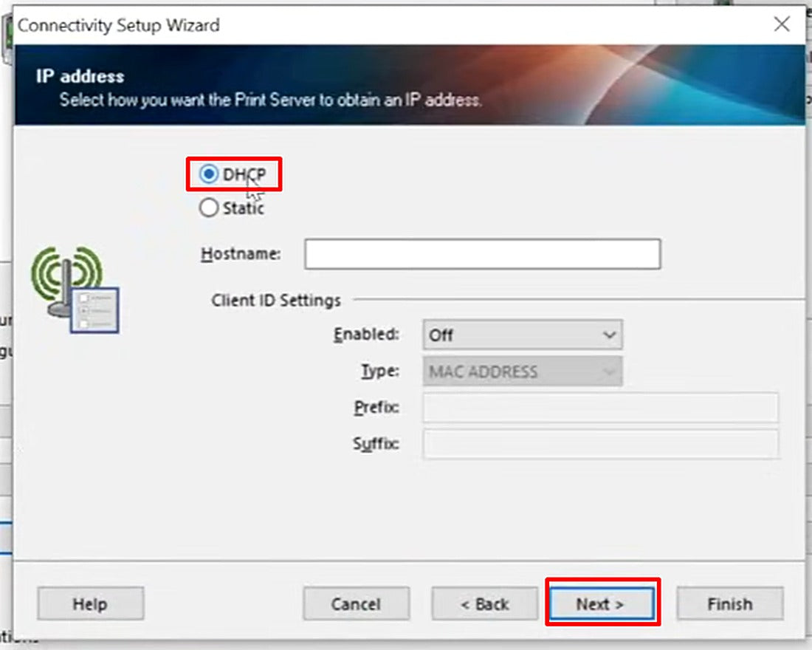The height and width of the screenshot is (650, 812).
Task: Select the DHCP radio button
Action: [209, 174]
